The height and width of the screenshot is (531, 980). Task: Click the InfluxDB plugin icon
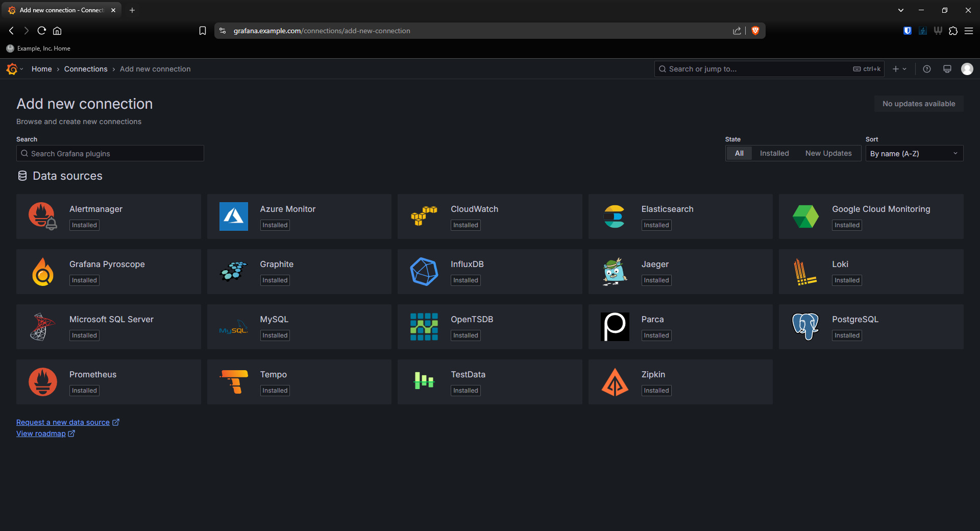pyautogui.click(x=424, y=272)
